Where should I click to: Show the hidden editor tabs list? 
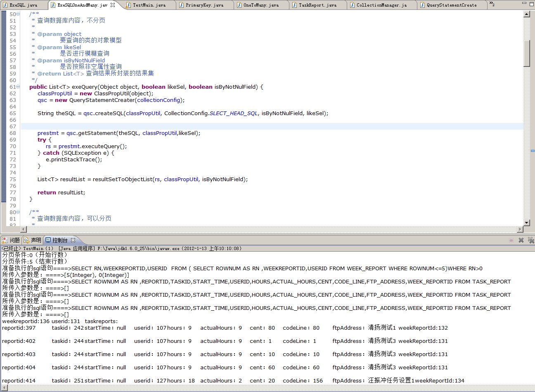pos(492,4)
